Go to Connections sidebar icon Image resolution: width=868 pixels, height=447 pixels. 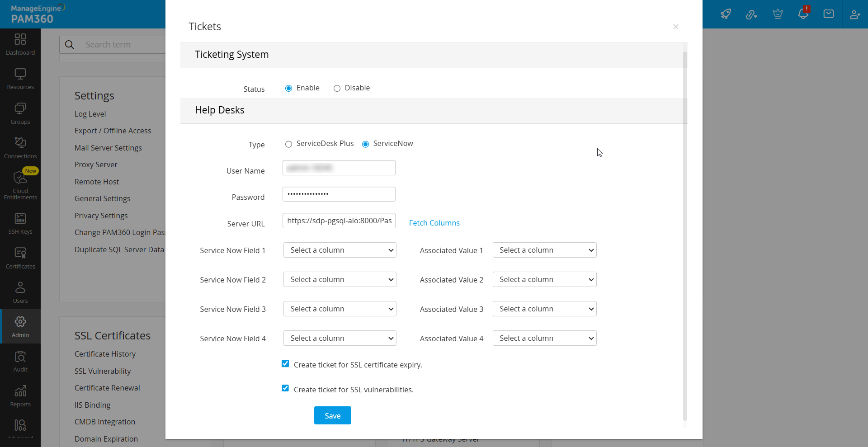tap(20, 148)
